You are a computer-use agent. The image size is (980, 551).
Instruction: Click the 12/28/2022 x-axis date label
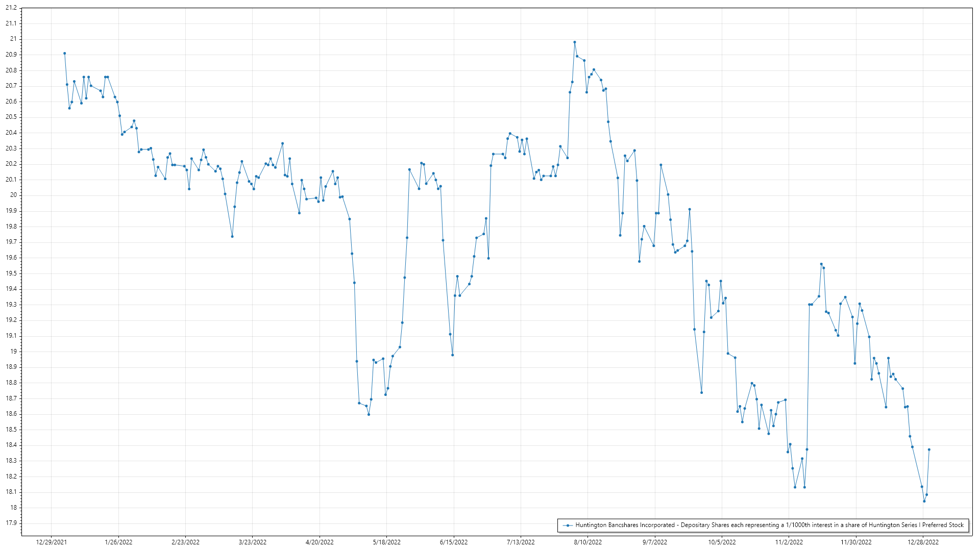[923, 542]
